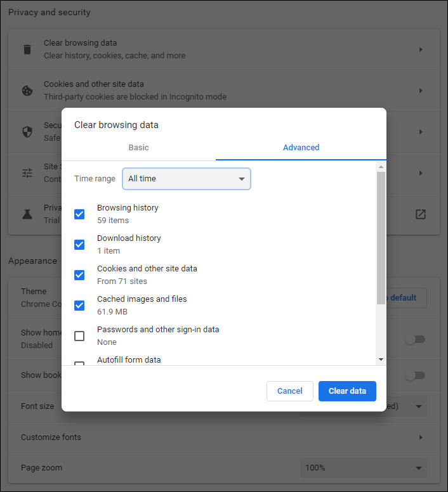Cancel the Clear browsing data dialog
The image size is (448, 492).
289,391
